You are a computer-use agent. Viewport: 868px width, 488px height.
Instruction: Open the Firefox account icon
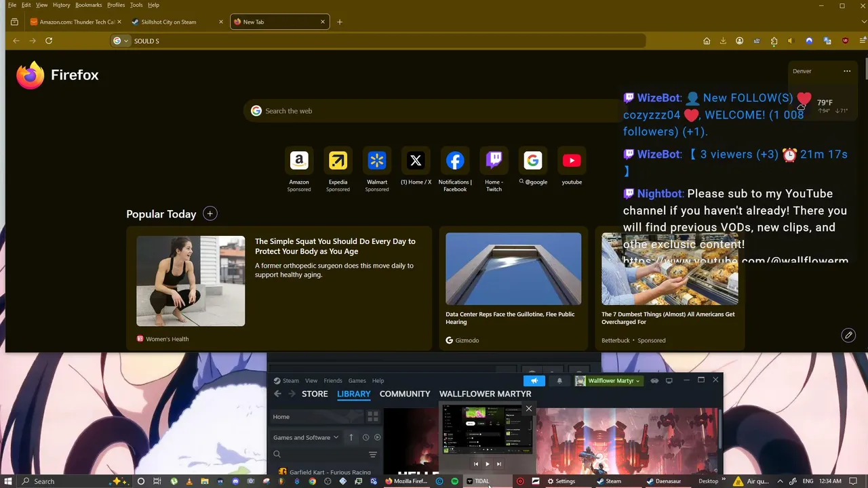click(740, 41)
